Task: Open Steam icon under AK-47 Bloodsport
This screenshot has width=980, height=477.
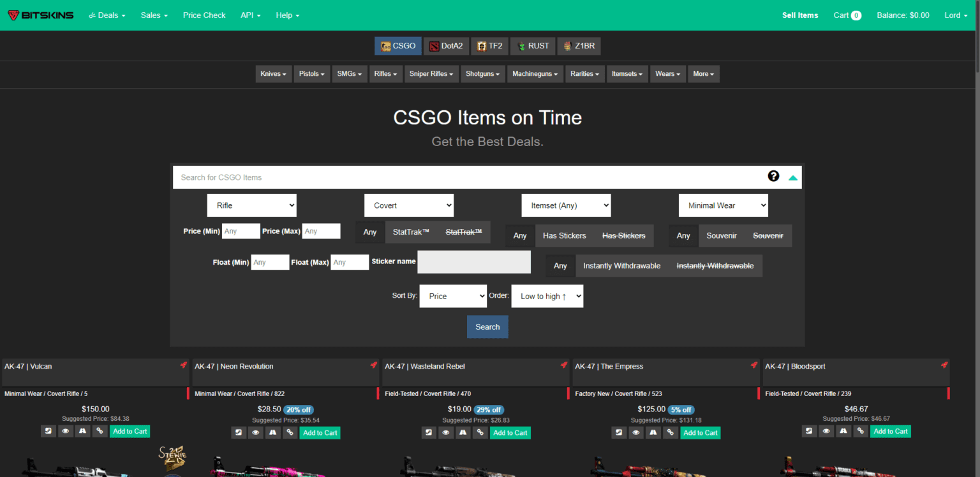Action: (x=810, y=431)
